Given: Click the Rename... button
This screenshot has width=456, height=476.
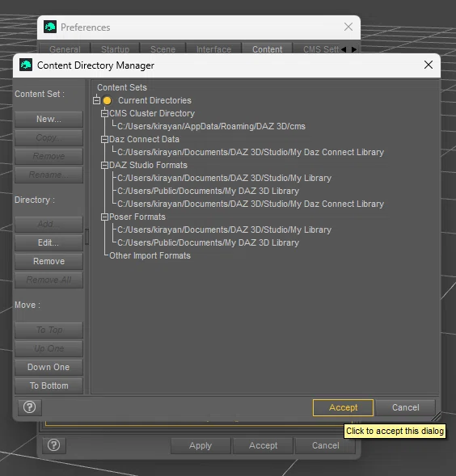Looking at the screenshot, I should tap(49, 175).
